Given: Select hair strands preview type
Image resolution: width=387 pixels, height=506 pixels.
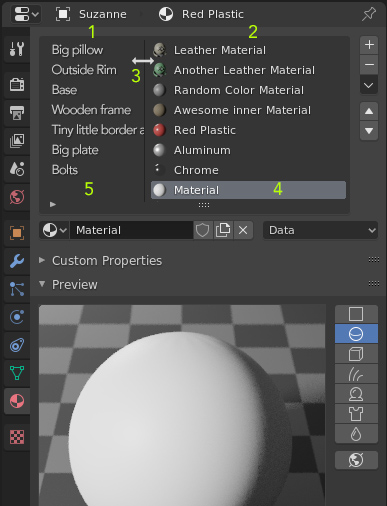Looking at the screenshot, I should tap(356, 374).
